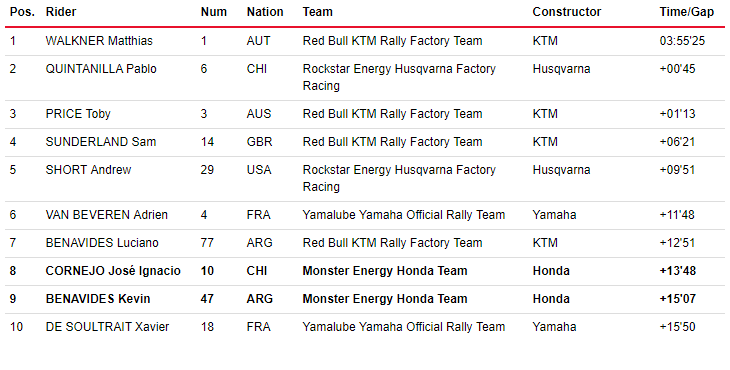The width and height of the screenshot is (730, 370).
Task: Click Husqvarna constructor in Quintanilla's row
Action: [x=561, y=69]
